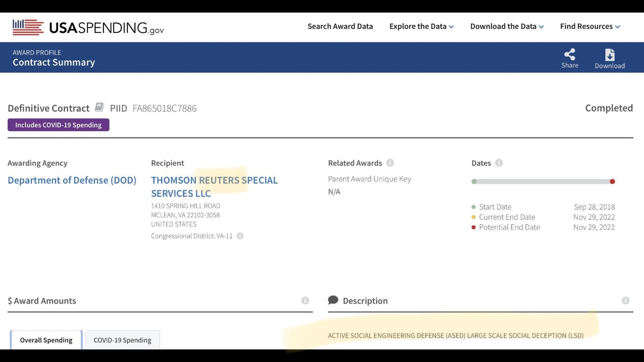Click the ACTIVE SOCIAL ENGINEERING DEFENSE description text
The image size is (644, 362).
[x=456, y=335]
